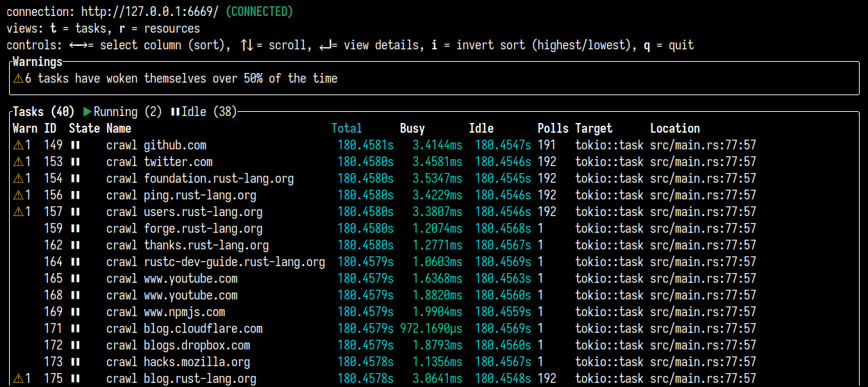Select the Location column header

tap(675, 129)
